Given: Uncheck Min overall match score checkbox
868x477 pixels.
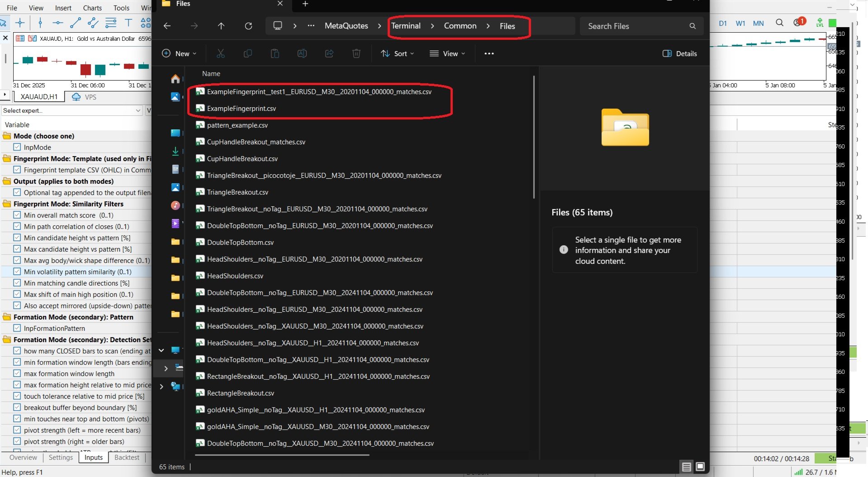Looking at the screenshot, I should click(x=17, y=215).
